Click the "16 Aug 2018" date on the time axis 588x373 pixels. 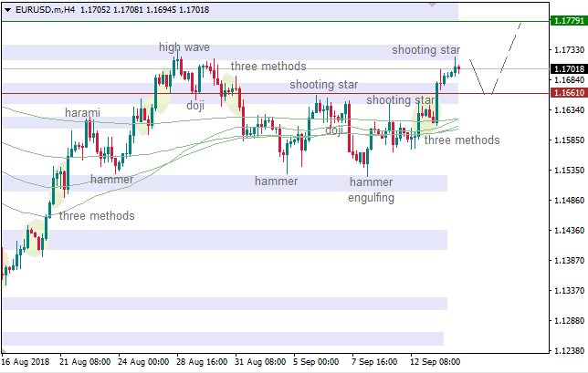pyautogui.click(x=26, y=361)
